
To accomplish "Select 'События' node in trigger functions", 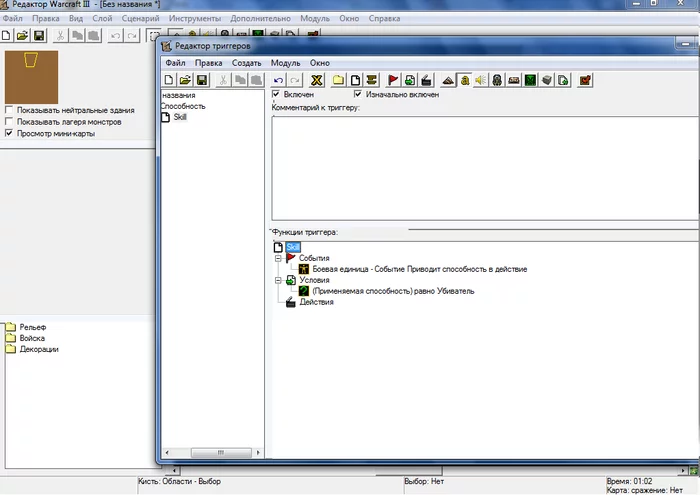I will pos(314,258).
